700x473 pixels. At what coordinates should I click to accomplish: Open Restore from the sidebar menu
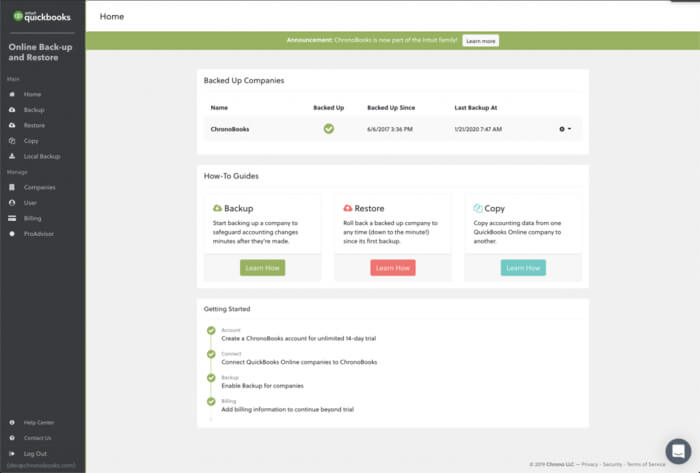tap(34, 125)
